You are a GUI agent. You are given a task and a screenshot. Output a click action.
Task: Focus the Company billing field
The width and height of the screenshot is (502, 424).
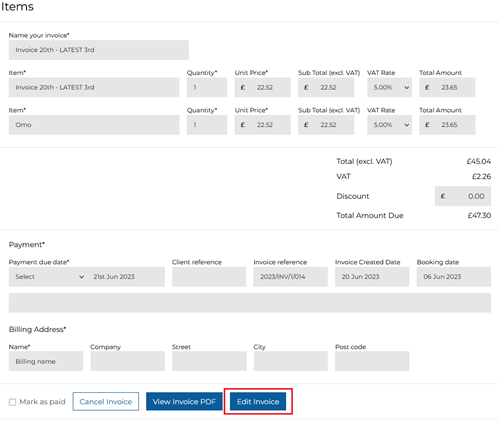tap(128, 361)
